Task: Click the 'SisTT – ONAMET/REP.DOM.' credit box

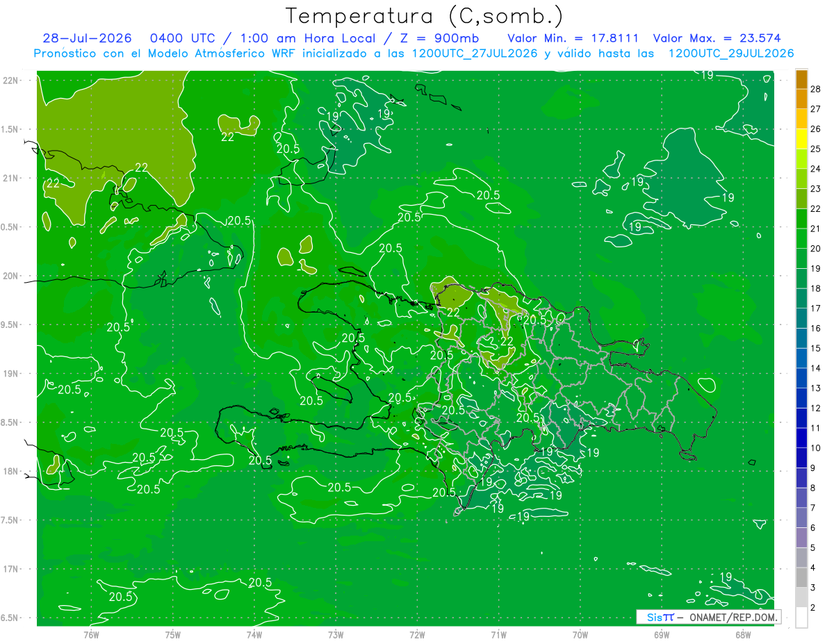Action: point(708,617)
